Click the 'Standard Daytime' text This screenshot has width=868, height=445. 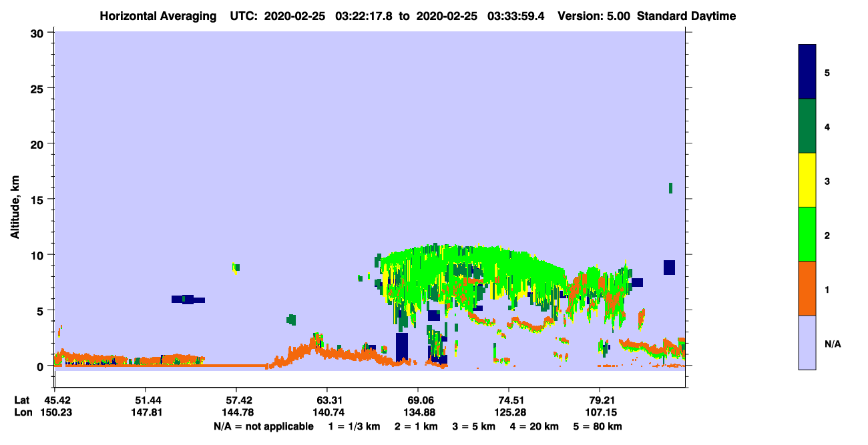point(686,16)
